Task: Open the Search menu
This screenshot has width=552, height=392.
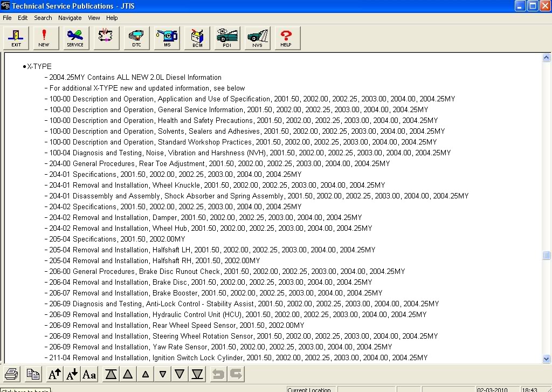Action: click(x=43, y=18)
